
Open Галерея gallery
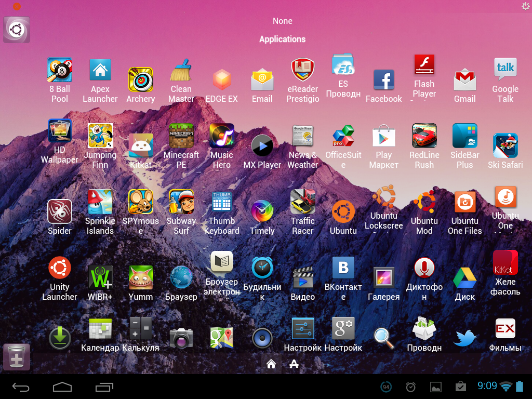pyautogui.click(x=384, y=277)
